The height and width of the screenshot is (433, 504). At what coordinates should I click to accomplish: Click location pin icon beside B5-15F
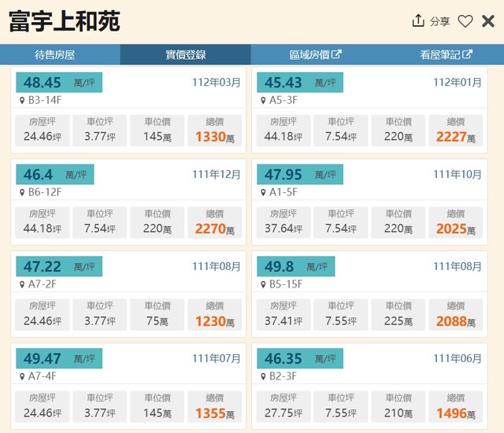(264, 284)
